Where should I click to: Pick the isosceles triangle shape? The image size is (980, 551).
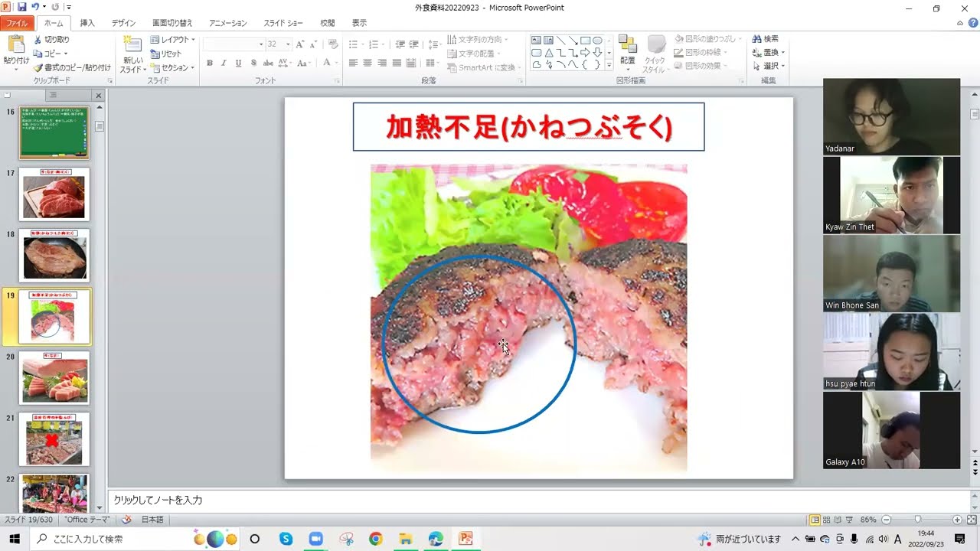tap(549, 53)
